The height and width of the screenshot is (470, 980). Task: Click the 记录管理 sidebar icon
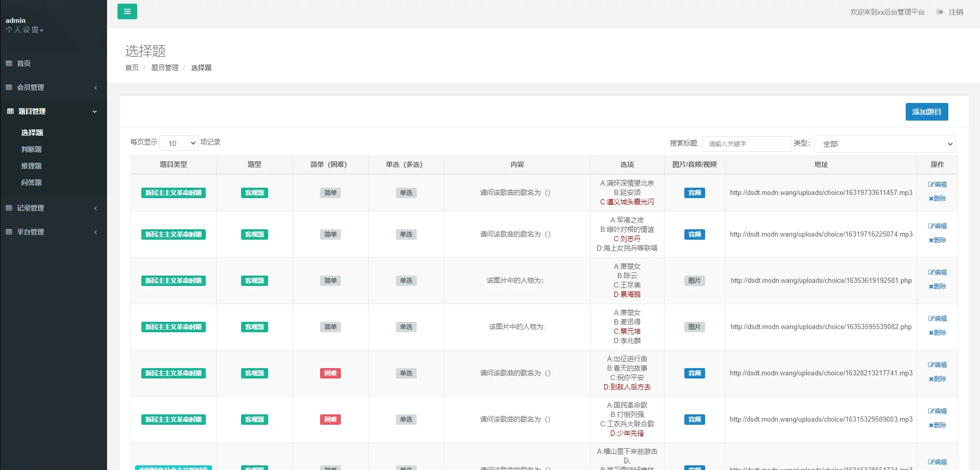coord(9,208)
